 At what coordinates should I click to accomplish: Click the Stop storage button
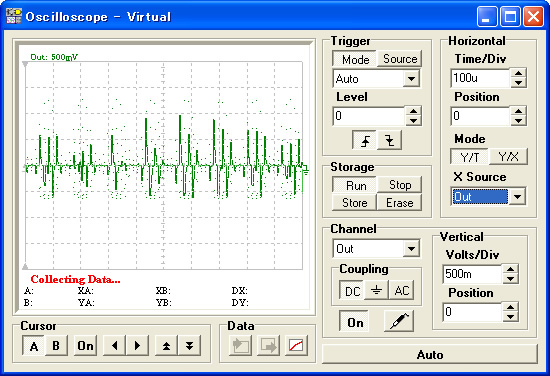point(400,184)
